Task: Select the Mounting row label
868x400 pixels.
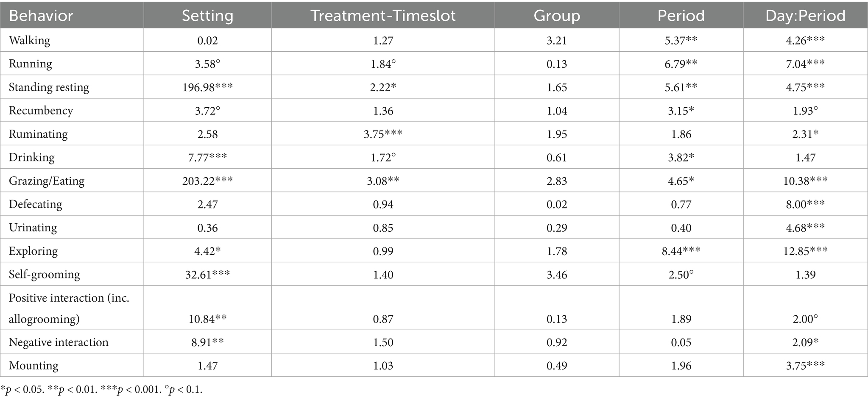Action: 34,366
